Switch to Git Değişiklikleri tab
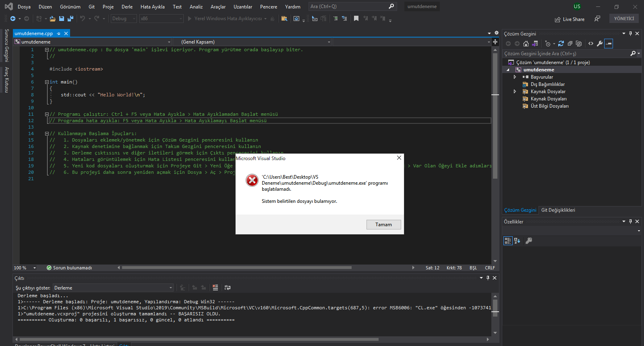This screenshot has height=346, width=644. tap(558, 210)
